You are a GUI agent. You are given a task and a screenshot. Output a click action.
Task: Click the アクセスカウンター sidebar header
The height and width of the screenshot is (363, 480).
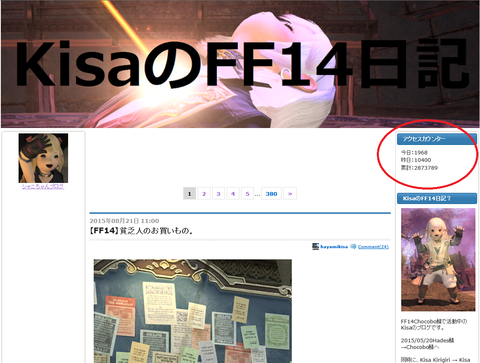pyautogui.click(x=437, y=139)
